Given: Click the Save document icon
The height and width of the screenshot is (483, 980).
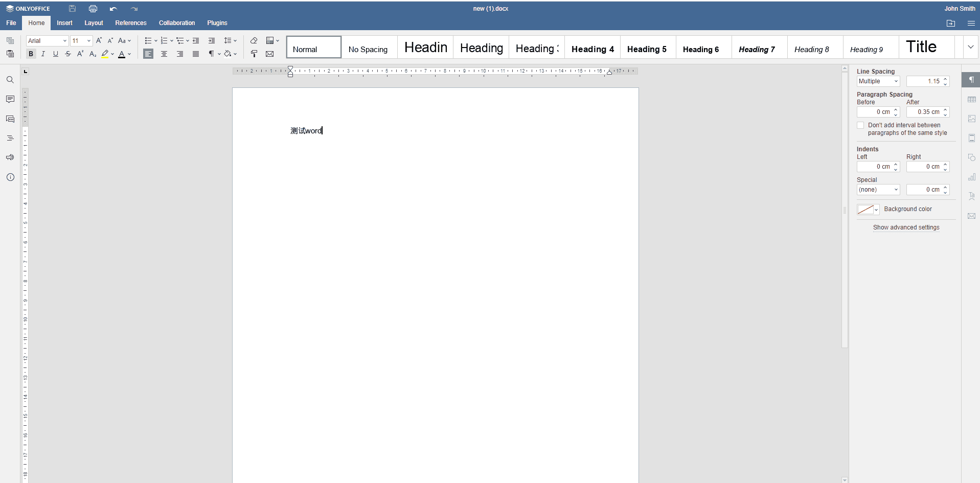Looking at the screenshot, I should click(72, 9).
